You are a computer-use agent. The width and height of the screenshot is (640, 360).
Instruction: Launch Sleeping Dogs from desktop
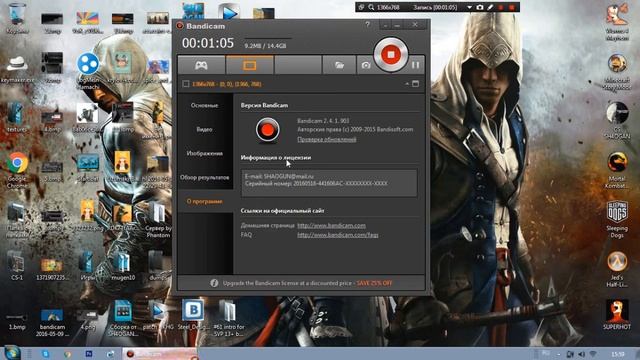(x=617, y=219)
